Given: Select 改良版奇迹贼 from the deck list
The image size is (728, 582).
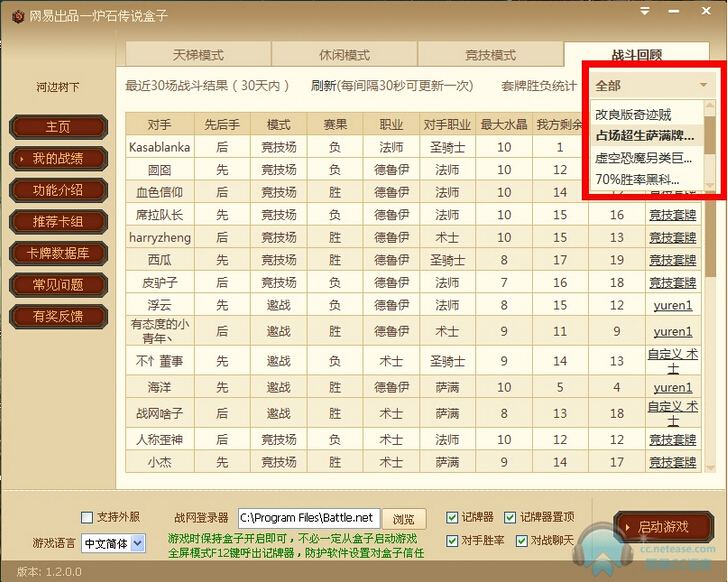Looking at the screenshot, I should [647, 114].
